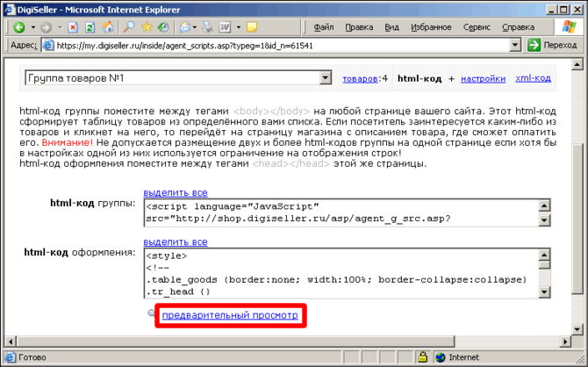
Task: Open the Сервис menu
Action: (x=477, y=27)
